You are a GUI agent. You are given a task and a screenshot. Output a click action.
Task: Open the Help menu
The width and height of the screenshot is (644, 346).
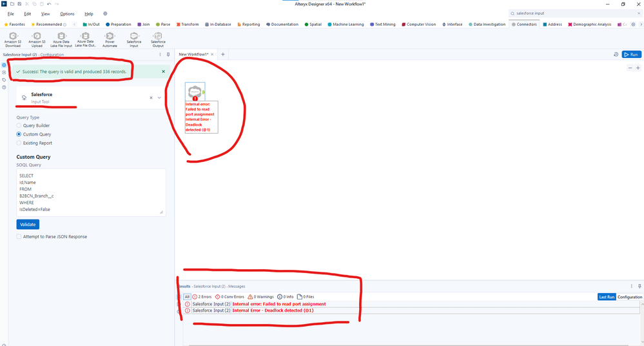coord(89,14)
